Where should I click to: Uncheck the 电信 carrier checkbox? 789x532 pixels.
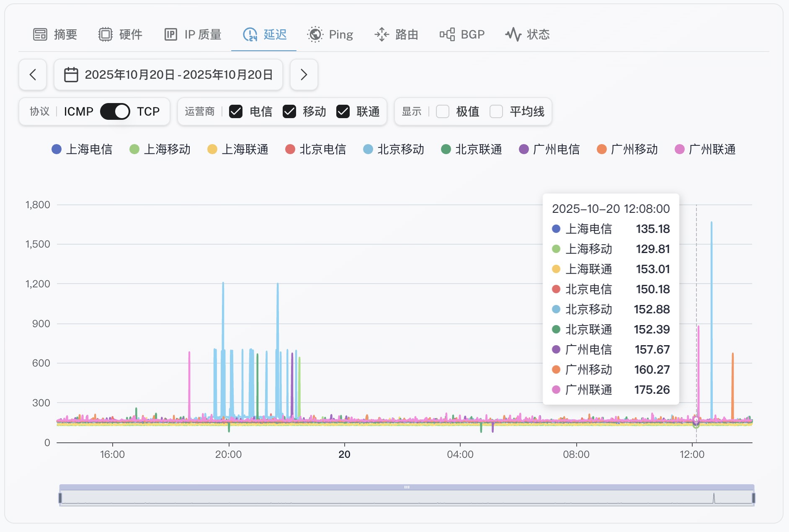coord(236,111)
